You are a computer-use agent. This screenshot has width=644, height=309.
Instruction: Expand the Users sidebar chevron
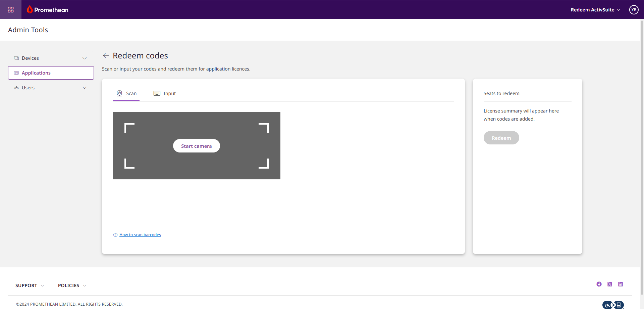pyautogui.click(x=85, y=88)
